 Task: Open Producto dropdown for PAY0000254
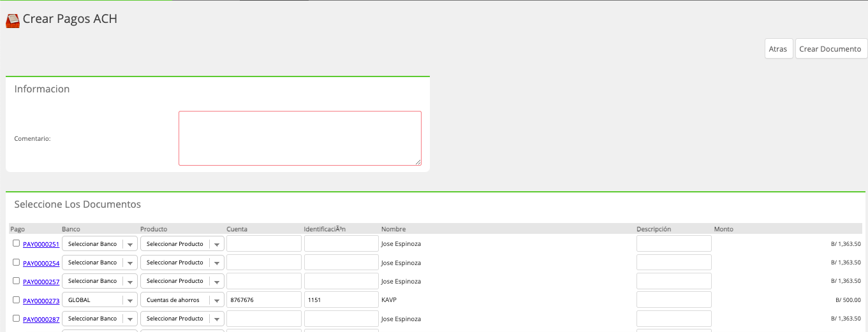[x=182, y=263]
